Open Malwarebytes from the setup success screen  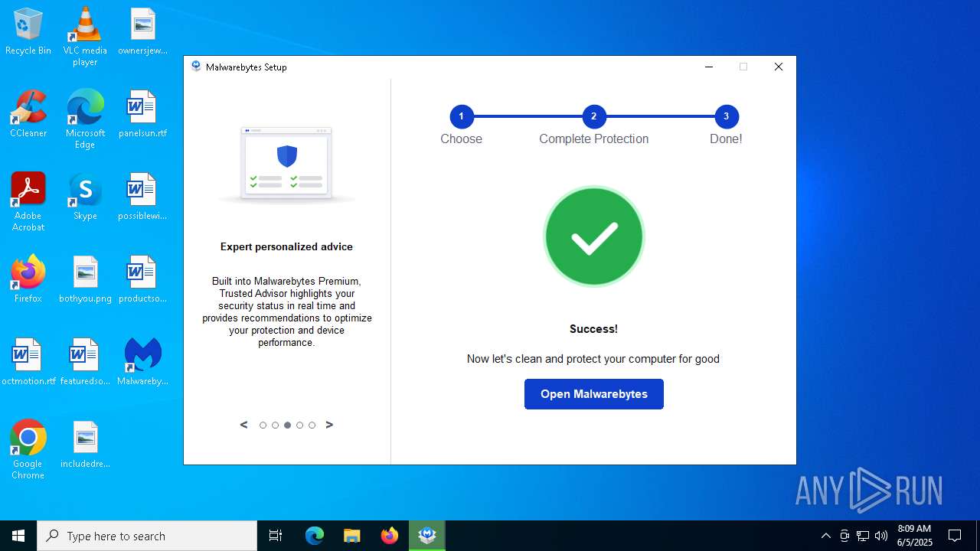tap(593, 394)
